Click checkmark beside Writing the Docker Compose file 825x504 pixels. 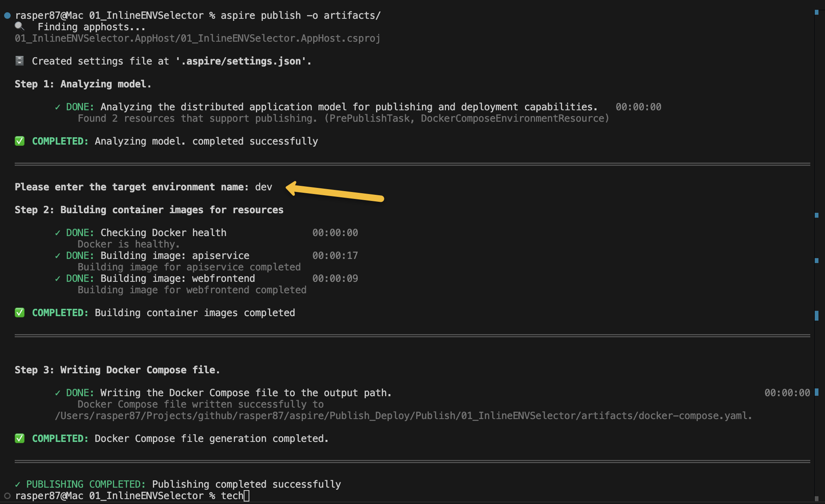[58, 393]
